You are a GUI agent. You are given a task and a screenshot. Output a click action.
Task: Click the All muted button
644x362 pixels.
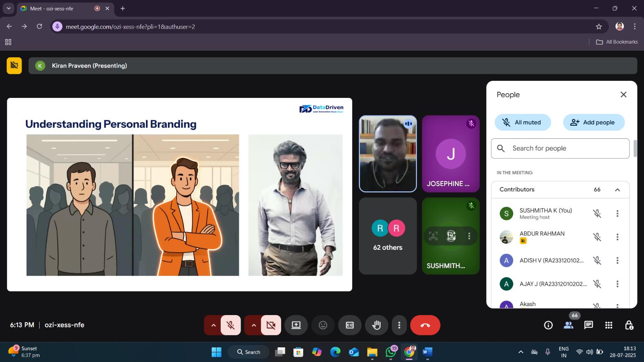click(x=523, y=122)
